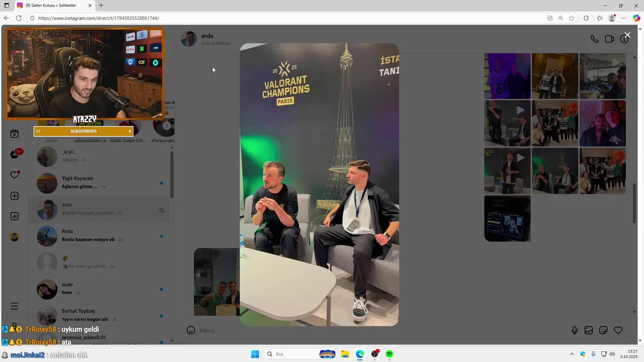Click arda's profile picture in chat header

click(189, 39)
